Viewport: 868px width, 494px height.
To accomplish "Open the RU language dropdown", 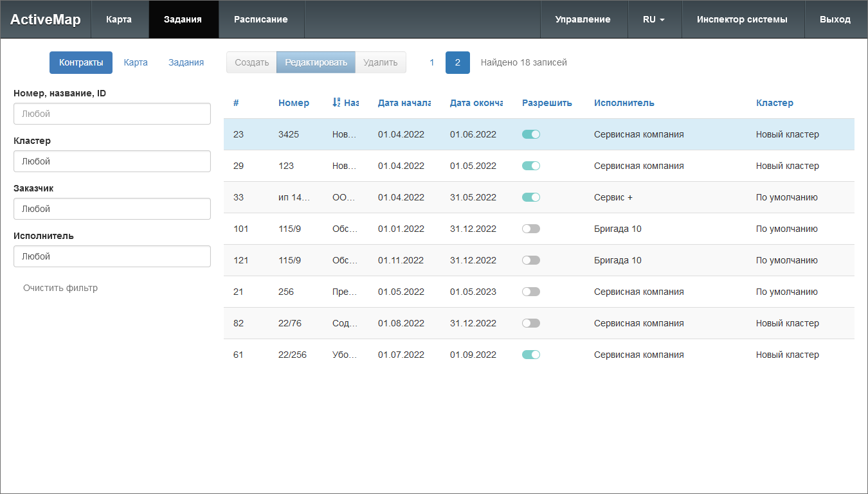I will click(654, 19).
